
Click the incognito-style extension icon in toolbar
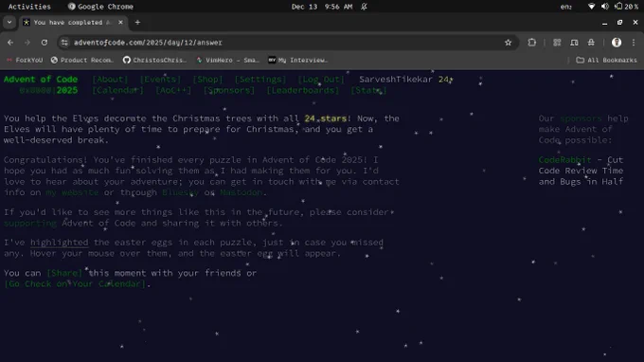[x=591, y=43]
